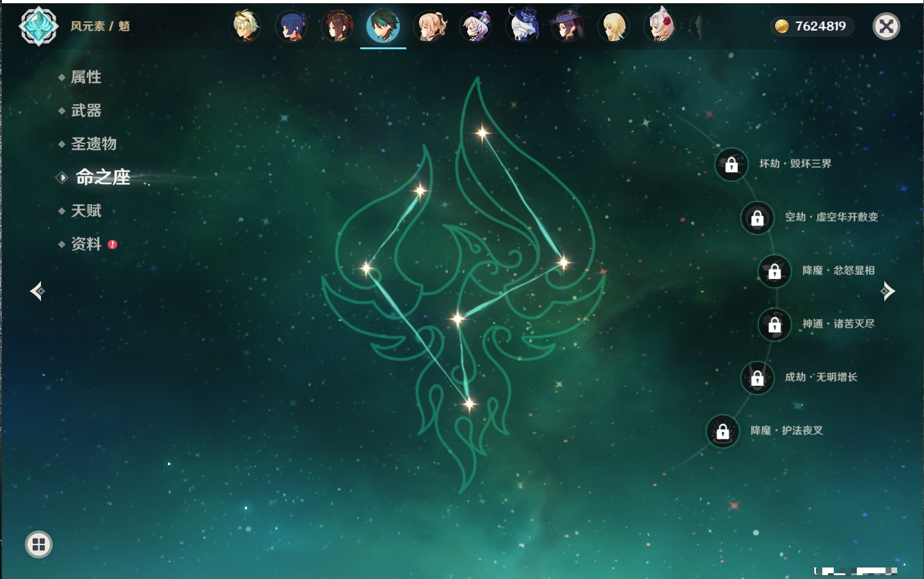The width and height of the screenshot is (924, 579).
Task: Open the locked constellation 成劫·无明增长
Action: (x=758, y=377)
